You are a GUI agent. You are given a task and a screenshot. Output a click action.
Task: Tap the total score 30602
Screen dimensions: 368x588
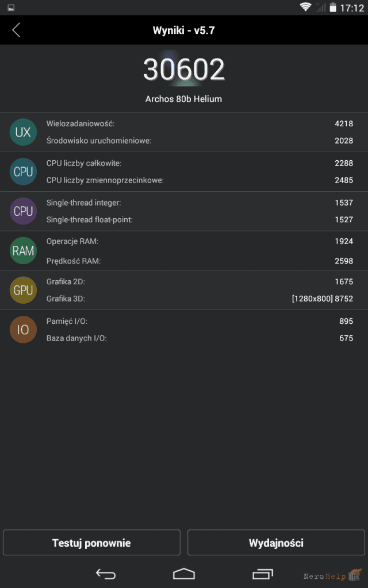pyautogui.click(x=183, y=69)
